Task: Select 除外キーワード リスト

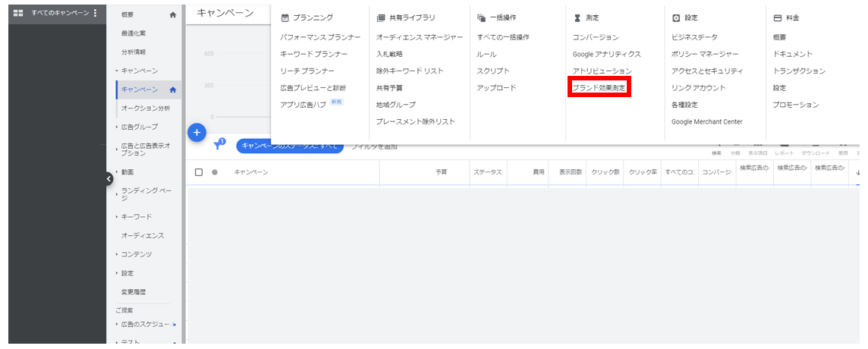Action: (410, 71)
